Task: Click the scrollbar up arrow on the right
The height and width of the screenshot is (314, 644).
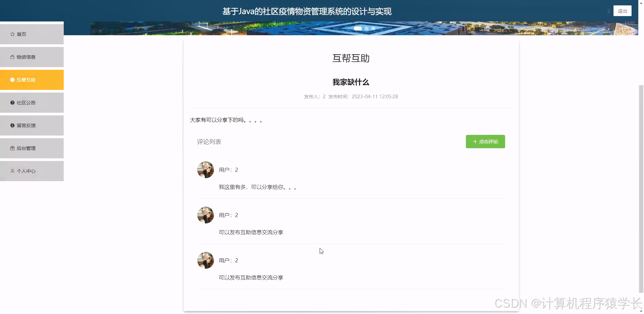Action: (x=641, y=3)
